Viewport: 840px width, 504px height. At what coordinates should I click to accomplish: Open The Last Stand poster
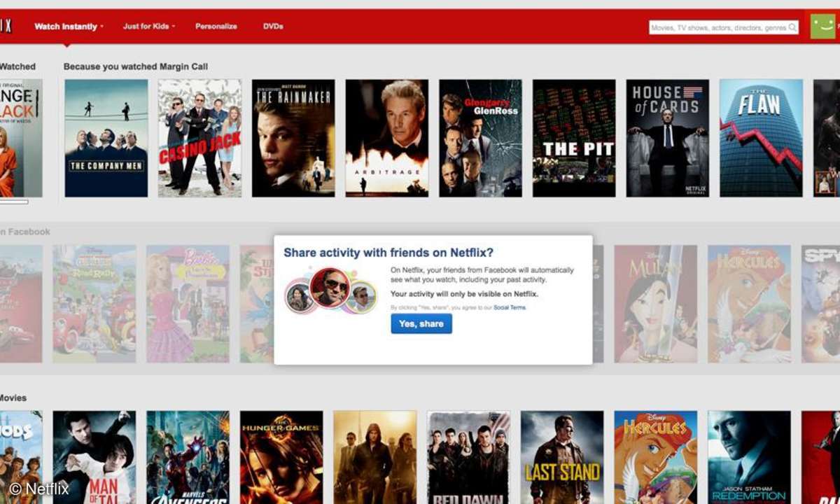tap(562, 457)
